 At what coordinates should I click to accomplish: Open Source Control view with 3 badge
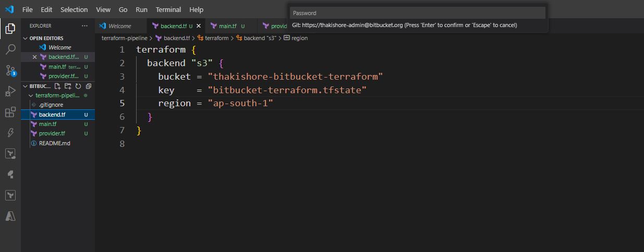coord(10,70)
